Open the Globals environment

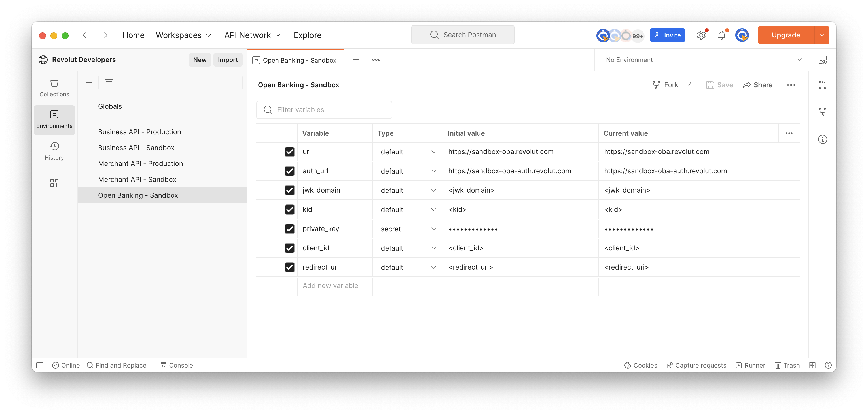pyautogui.click(x=110, y=106)
